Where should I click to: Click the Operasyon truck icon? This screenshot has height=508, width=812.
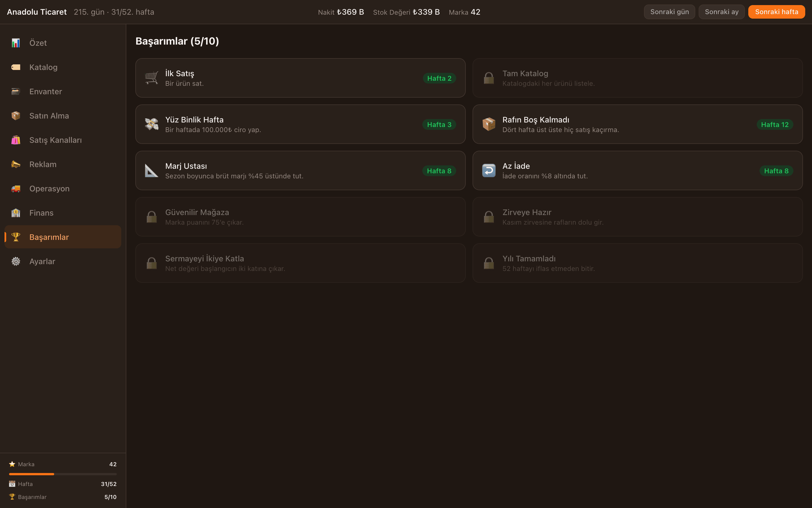coord(16,189)
